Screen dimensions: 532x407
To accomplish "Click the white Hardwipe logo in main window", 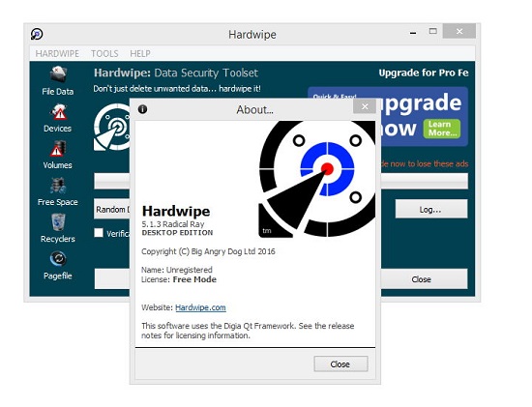I will tap(111, 127).
